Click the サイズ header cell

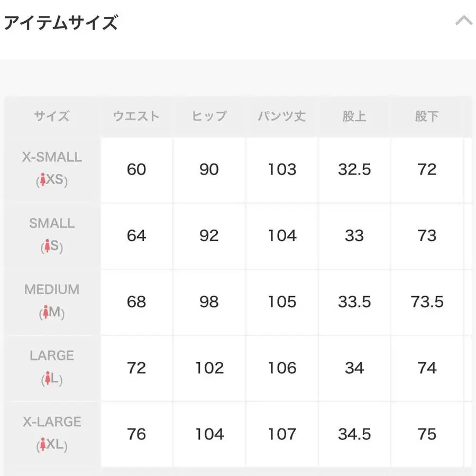tap(51, 116)
